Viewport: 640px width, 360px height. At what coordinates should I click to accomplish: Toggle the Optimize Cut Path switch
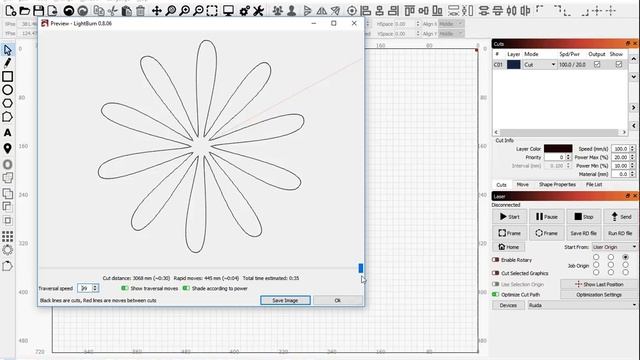(496, 294)
